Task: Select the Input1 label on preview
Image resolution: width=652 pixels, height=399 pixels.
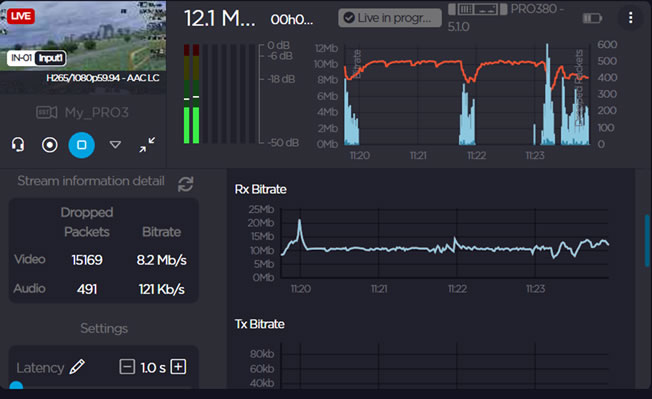Action: [x=50, y=58]
